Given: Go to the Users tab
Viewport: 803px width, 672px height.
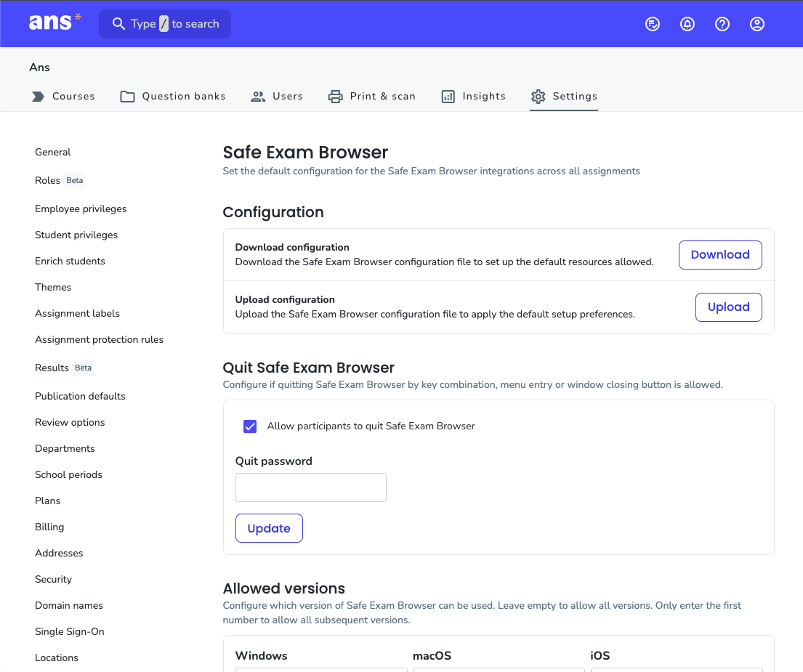Looking at the screenshot, I should click(277, 96).
